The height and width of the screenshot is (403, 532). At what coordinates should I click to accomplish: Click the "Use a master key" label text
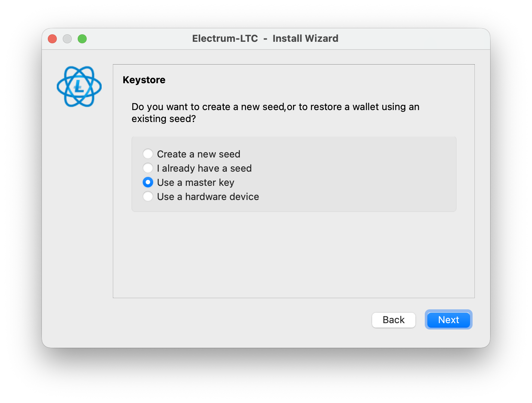(195, 182)
